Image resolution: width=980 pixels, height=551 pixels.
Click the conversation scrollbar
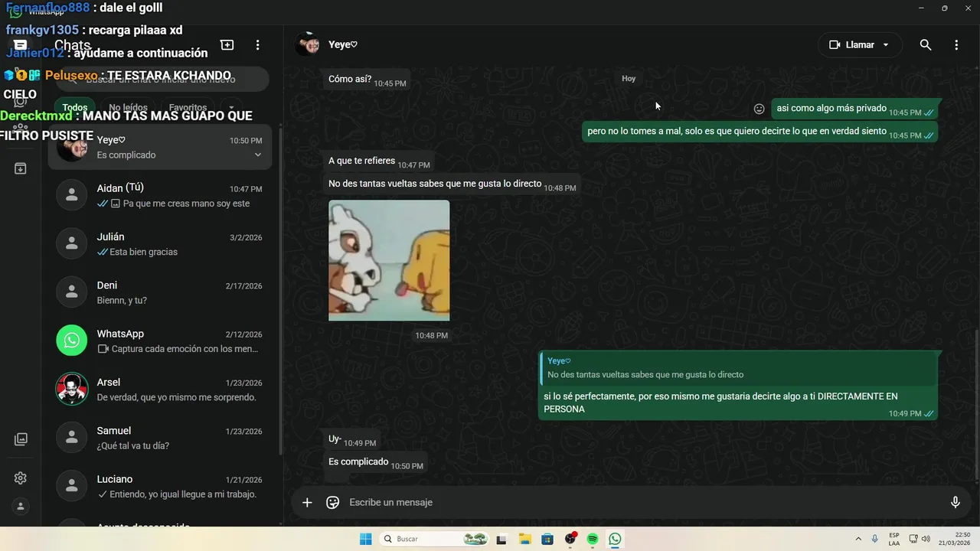pos(976,406)
